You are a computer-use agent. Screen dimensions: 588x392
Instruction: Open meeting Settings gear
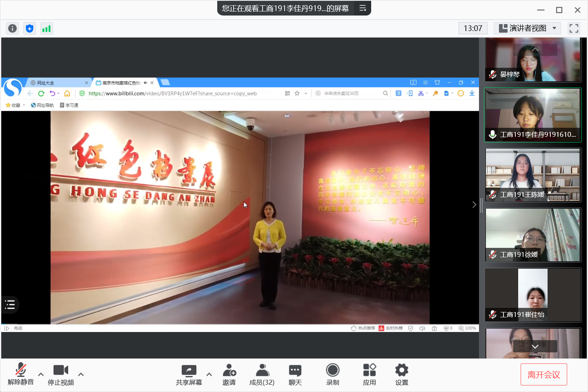401,374
